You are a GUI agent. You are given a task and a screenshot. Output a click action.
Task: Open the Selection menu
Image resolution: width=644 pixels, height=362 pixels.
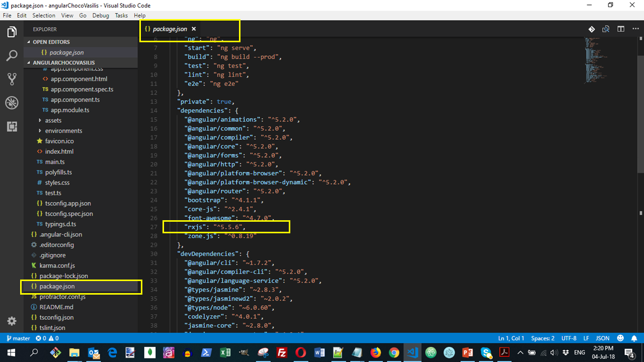tap(44, 16)
